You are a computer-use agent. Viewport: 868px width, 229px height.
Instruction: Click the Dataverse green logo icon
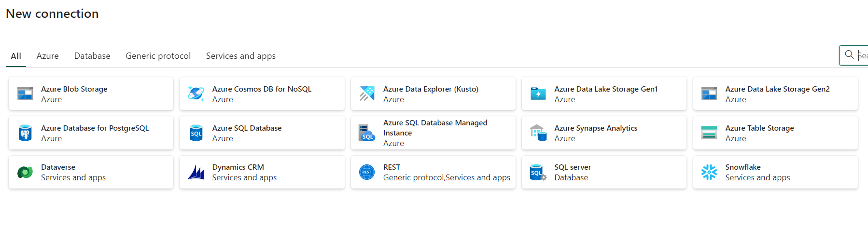pos(25,172)
